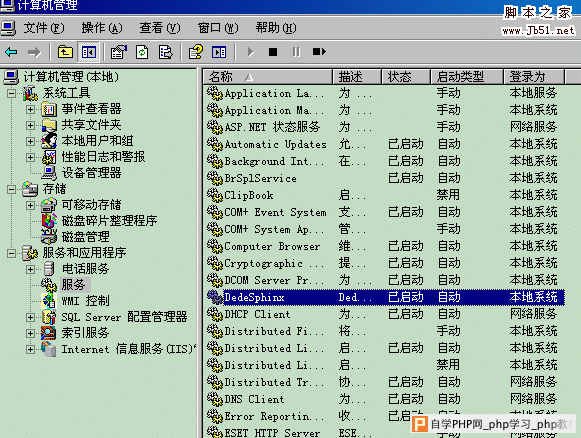
Task: Expand the 索引服务 node
Action: [30, 333]
